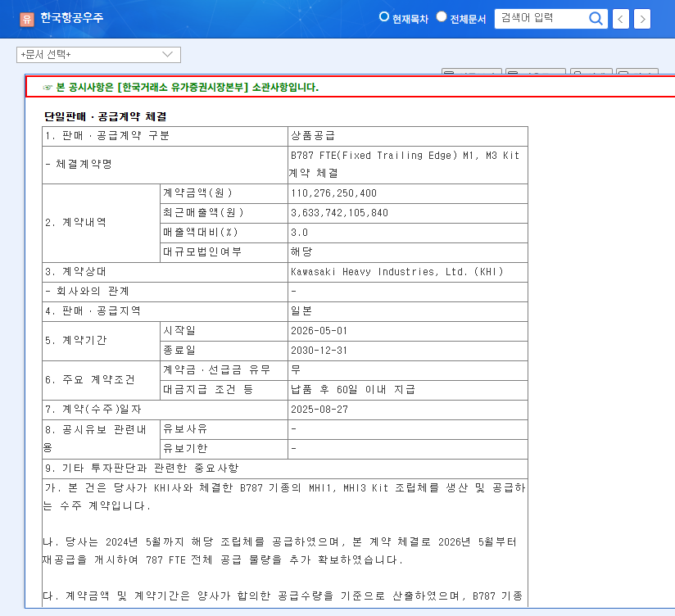
Task: Go to previous search result arrow
Action: coord(620,19)
